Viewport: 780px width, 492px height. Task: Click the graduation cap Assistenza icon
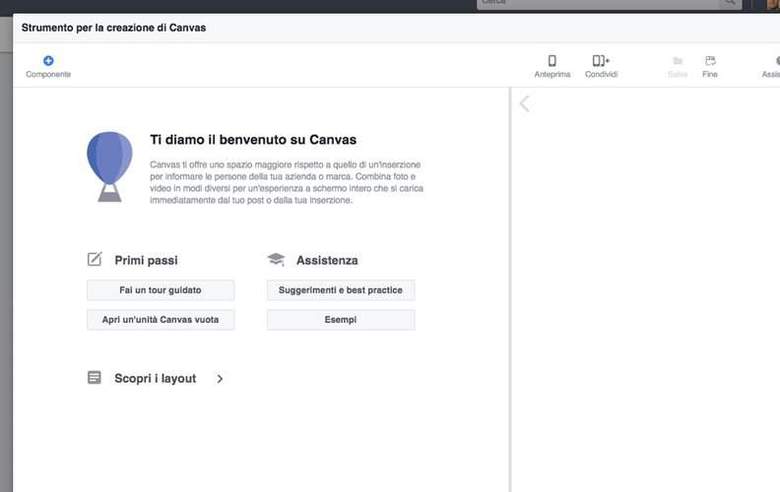[276, 259]
